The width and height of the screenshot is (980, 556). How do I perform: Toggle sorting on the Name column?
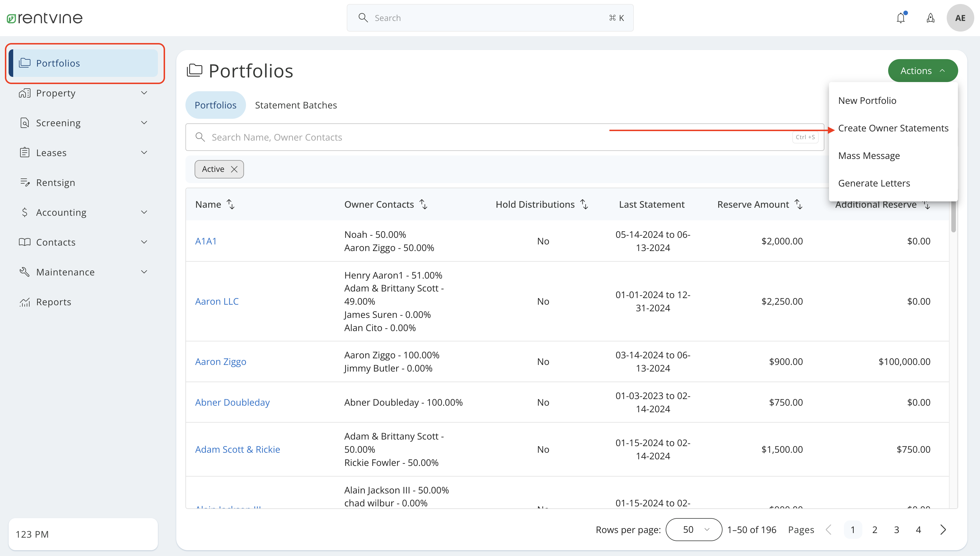click(x=231, y=204)
